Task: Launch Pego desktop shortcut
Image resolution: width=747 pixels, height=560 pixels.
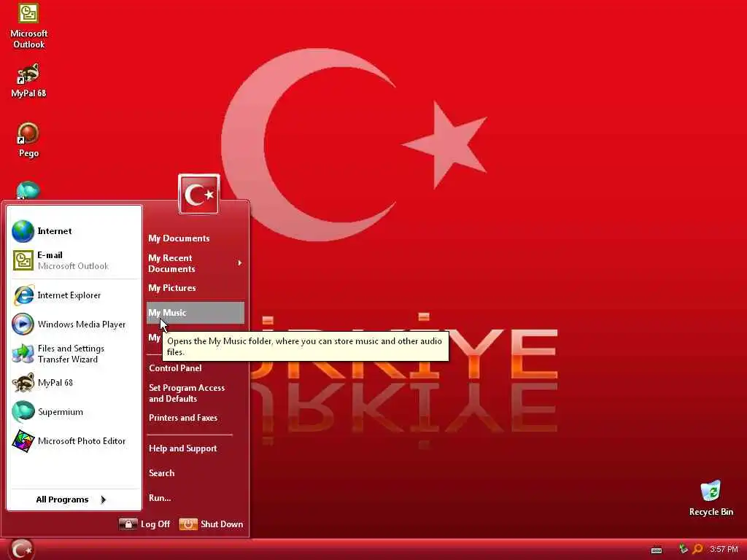Action: [28, 139]
